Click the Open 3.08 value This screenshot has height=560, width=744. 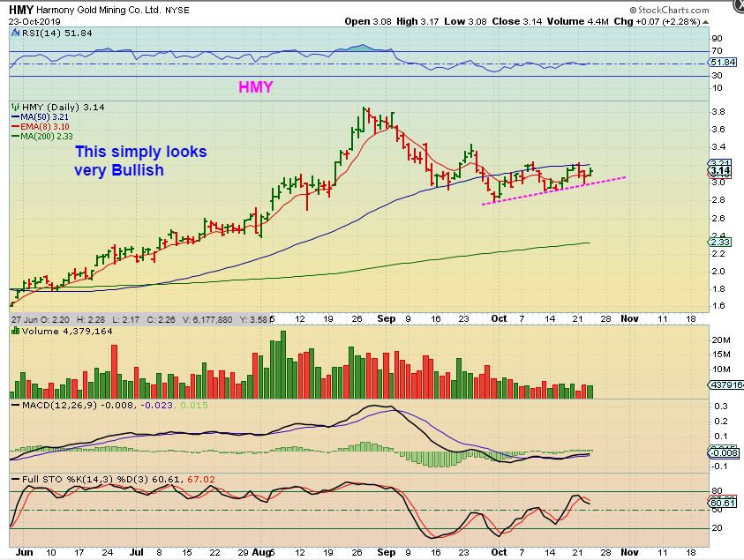[368, 21]
